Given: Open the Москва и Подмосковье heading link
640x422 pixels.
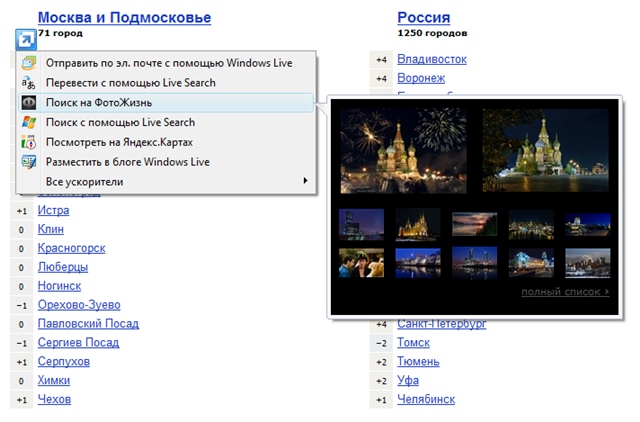Looking at the screenshot, I should click(x=124, y=17).
